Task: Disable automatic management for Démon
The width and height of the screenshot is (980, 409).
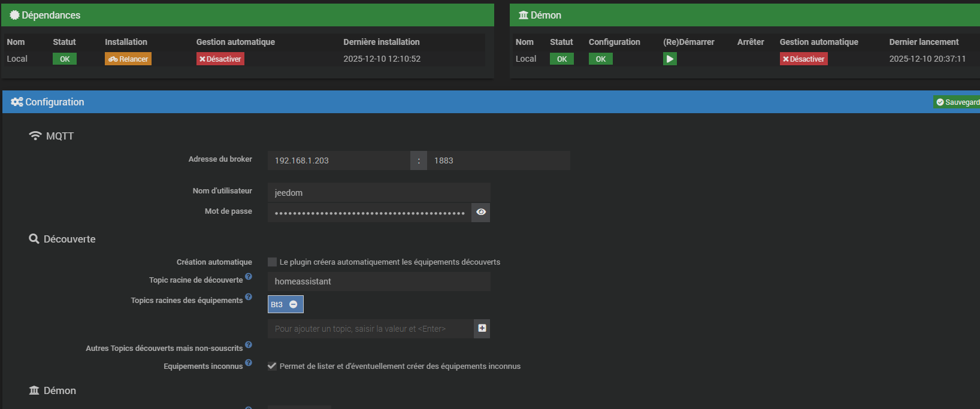Action: pyautogui.click(x=803, y=59)
